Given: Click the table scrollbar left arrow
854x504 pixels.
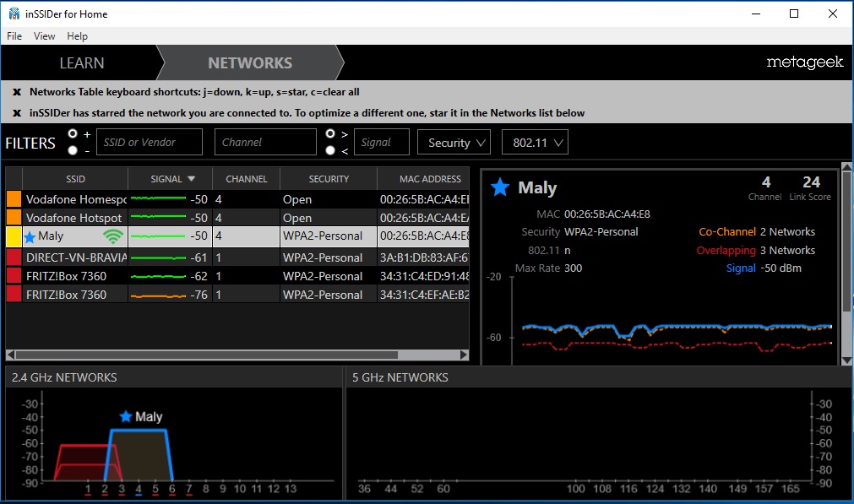Looking at the screenshot, I should coord(10,355).
